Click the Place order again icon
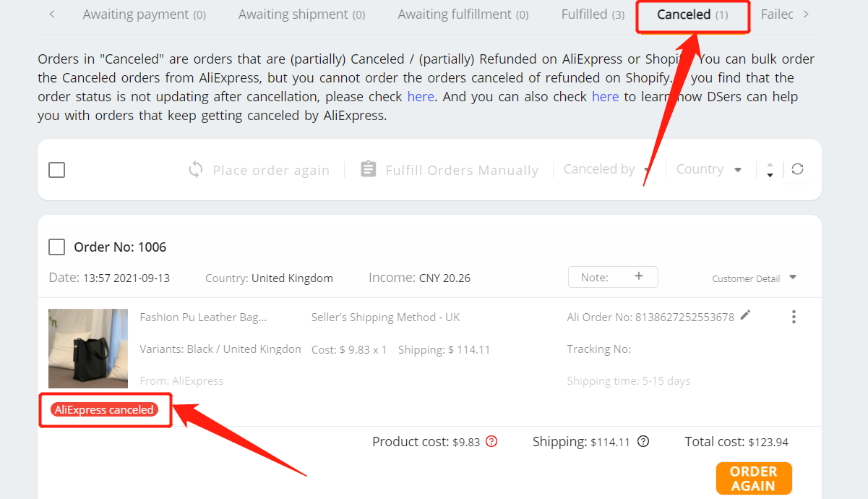Image resolution: width=868 pixels, height=499 pixels. point(195,170)
